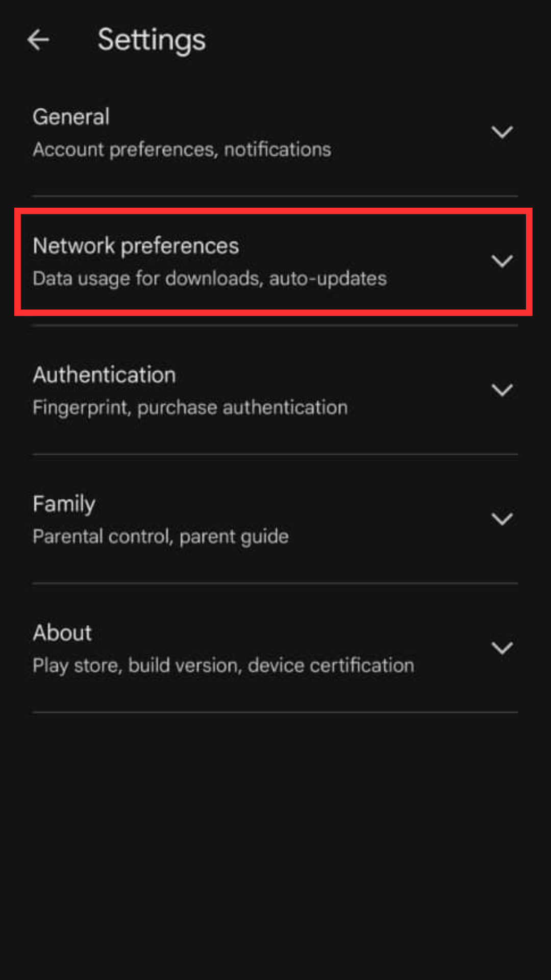Click the divider line beneath About section
551x980 pixels.
click(275, 712)
